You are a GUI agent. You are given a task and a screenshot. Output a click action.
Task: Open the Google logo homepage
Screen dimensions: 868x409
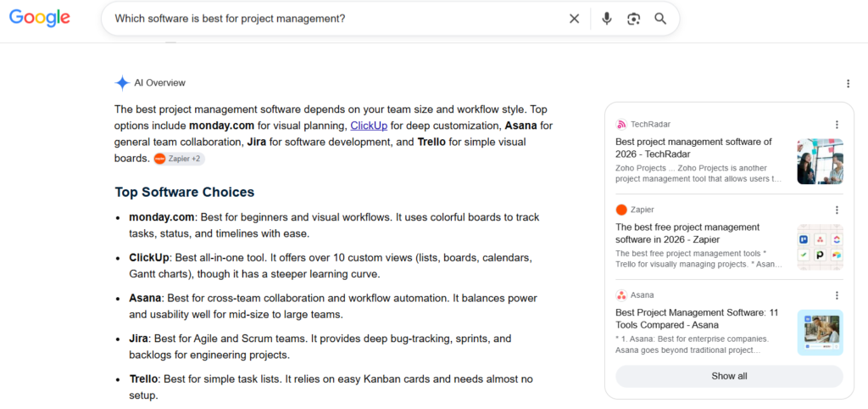tap(39, 19)
